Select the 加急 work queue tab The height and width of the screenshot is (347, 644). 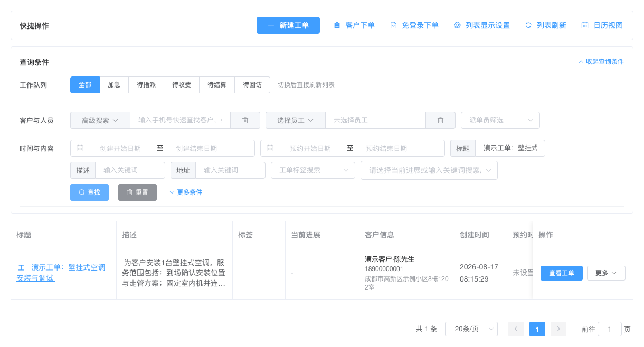(x=114, y=85)
